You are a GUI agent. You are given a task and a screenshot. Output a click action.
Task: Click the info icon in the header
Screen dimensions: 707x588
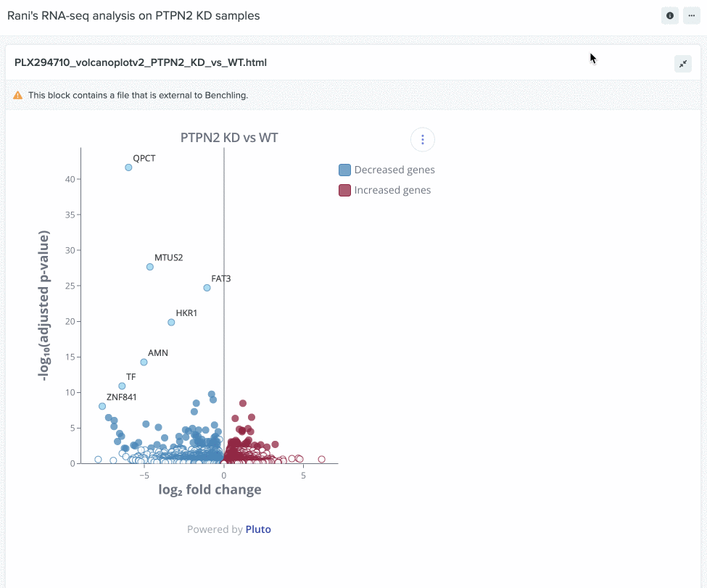[x=670, y=15]
